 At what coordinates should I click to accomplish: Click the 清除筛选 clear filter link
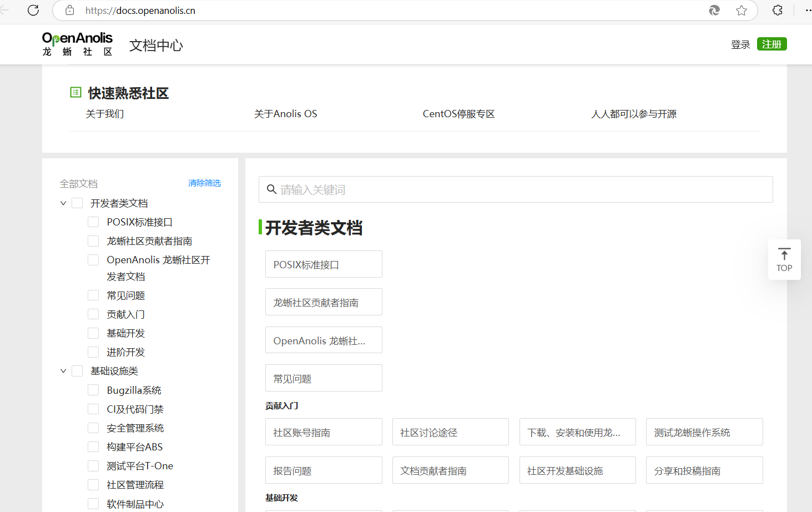pos(204,183)
